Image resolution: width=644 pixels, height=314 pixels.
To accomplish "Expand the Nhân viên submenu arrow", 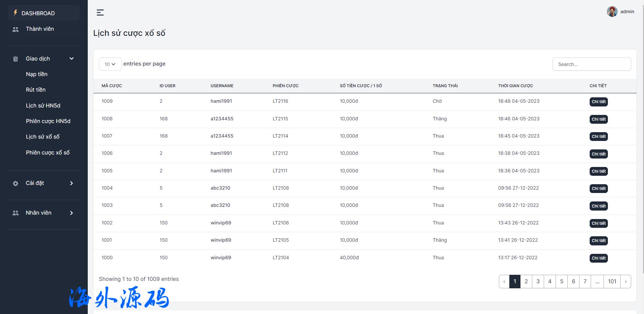I will (72, 213).
